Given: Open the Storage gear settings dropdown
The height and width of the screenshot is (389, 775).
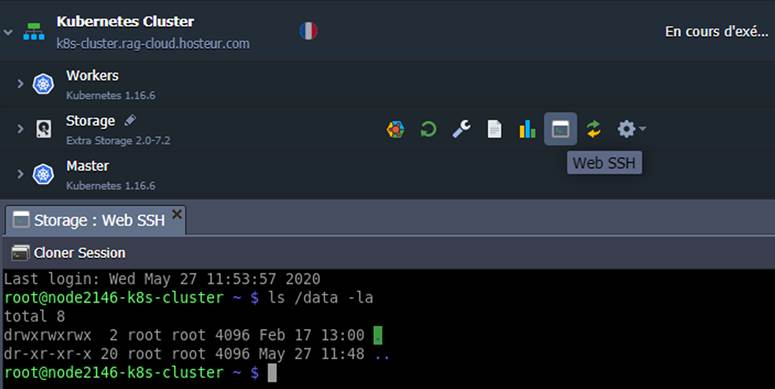Looking at the screenshot, I should [x=631, y=130].
